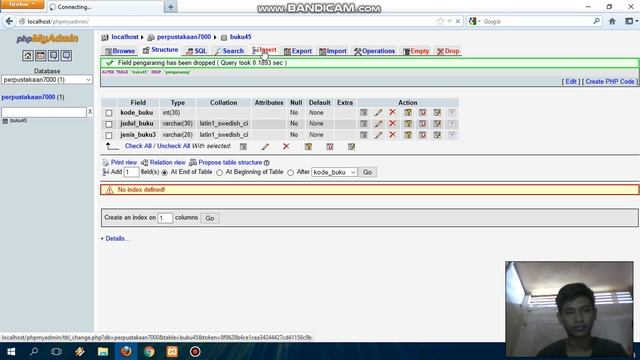Open the Import tab
640x360 pixels.
333,51
